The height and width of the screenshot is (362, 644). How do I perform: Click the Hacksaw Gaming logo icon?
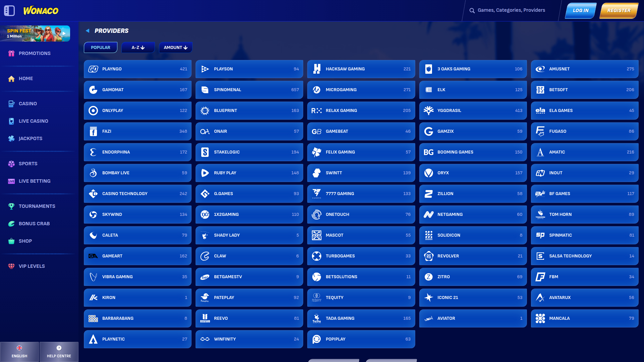pos(317,69)
